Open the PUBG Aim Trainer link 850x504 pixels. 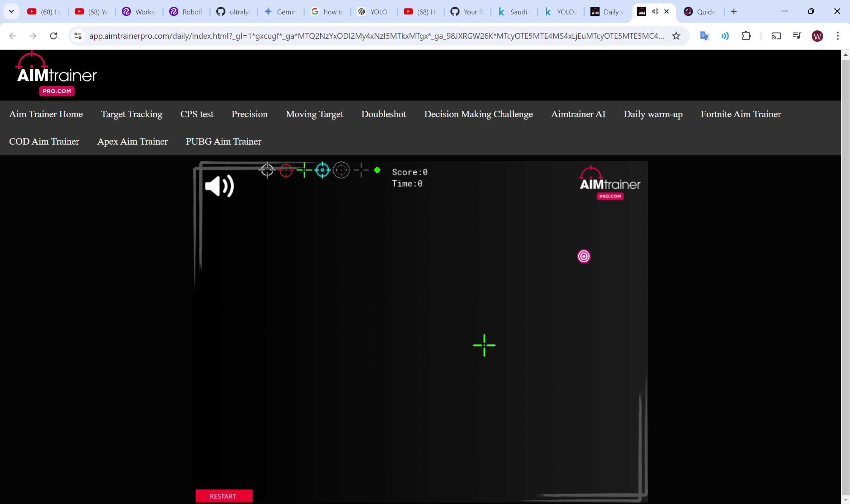click(223, 142)
